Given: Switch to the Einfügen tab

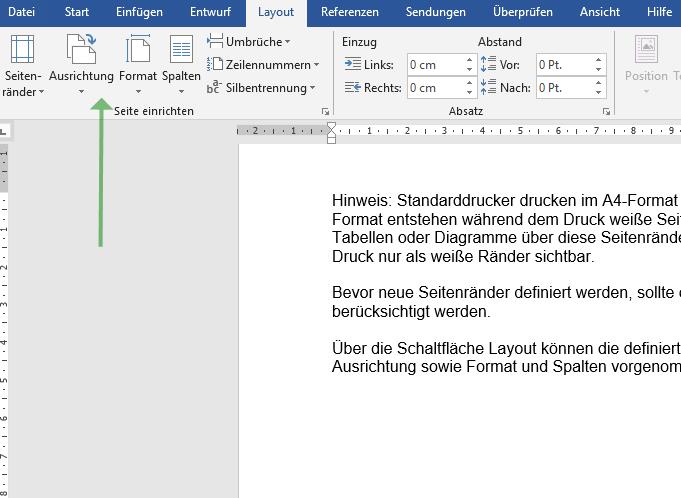Looking at the screenshot, I should coord(139,13).
